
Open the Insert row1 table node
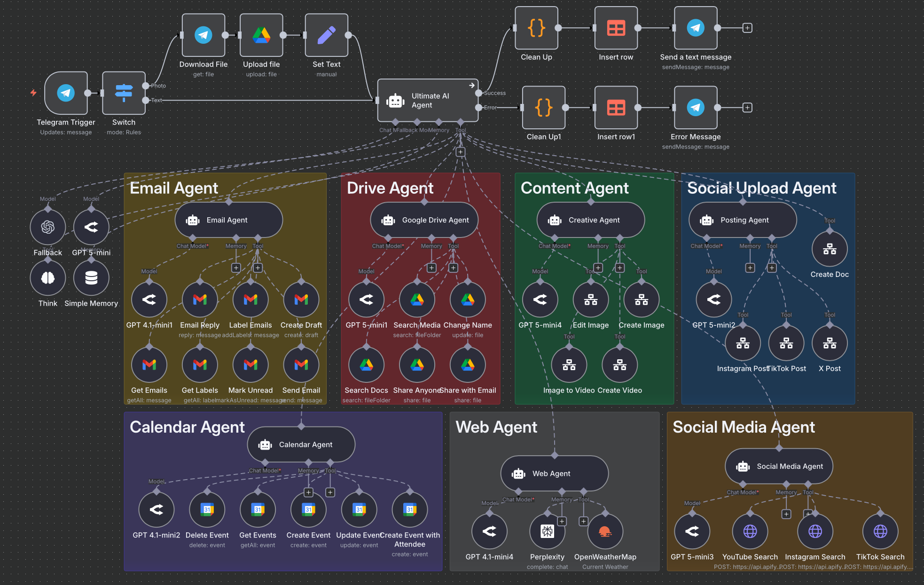(x=616, y=108)
